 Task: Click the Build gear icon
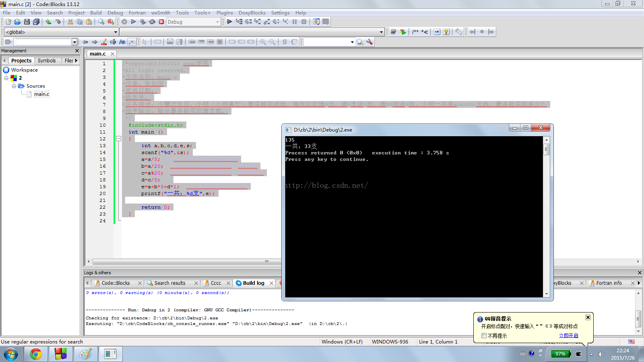pyautogui.click(x=124, y=22)
